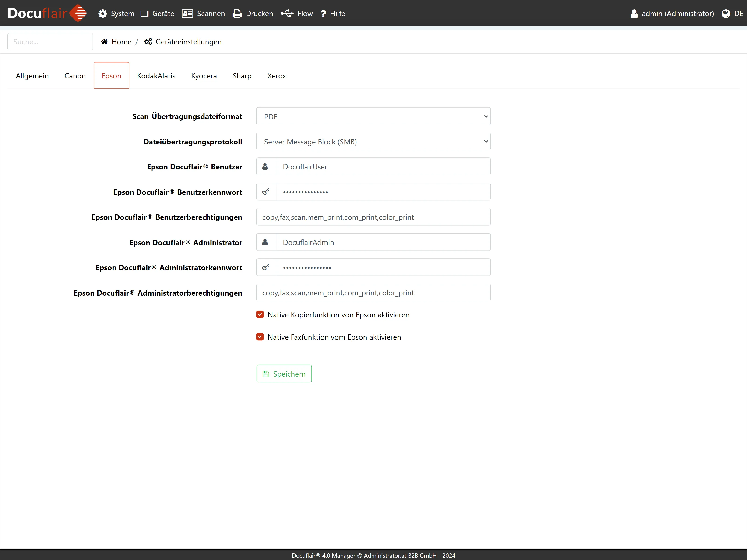Image resolution: width=747 pixels, height=560 pixels.
Task: Switch to the Canon tab
Action: [x=75, y=76]
